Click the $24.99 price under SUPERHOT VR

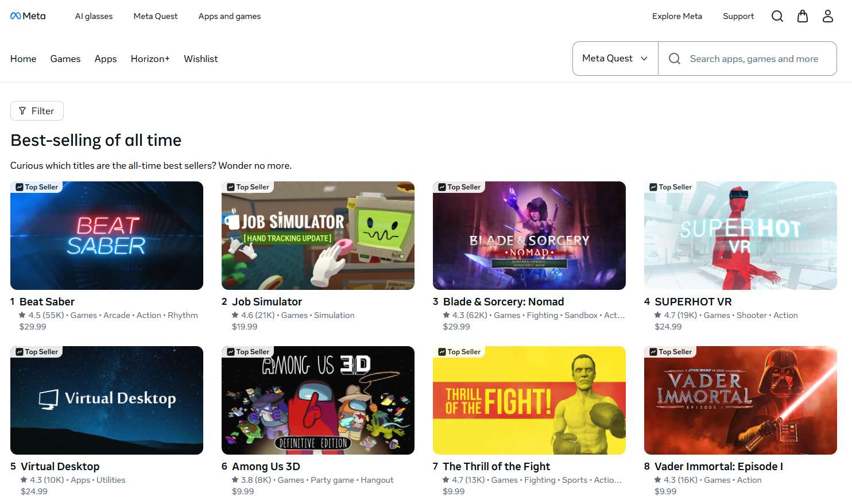pos(668,327)
